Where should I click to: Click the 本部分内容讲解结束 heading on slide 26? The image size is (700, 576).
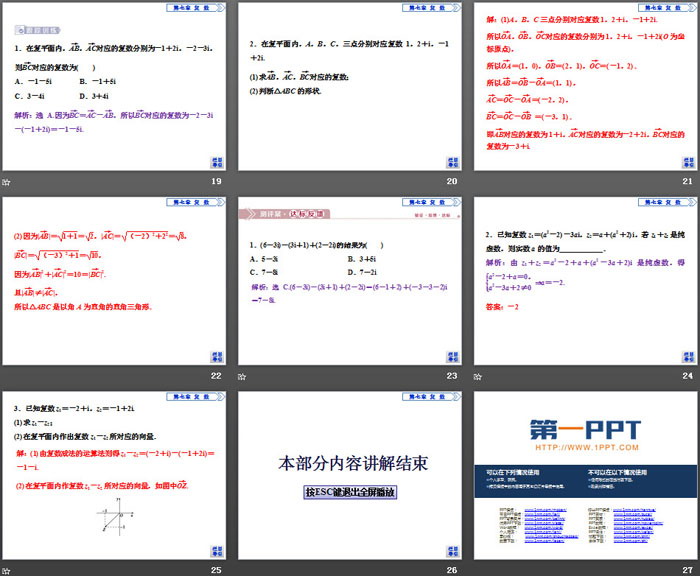[x=353, y=463]
